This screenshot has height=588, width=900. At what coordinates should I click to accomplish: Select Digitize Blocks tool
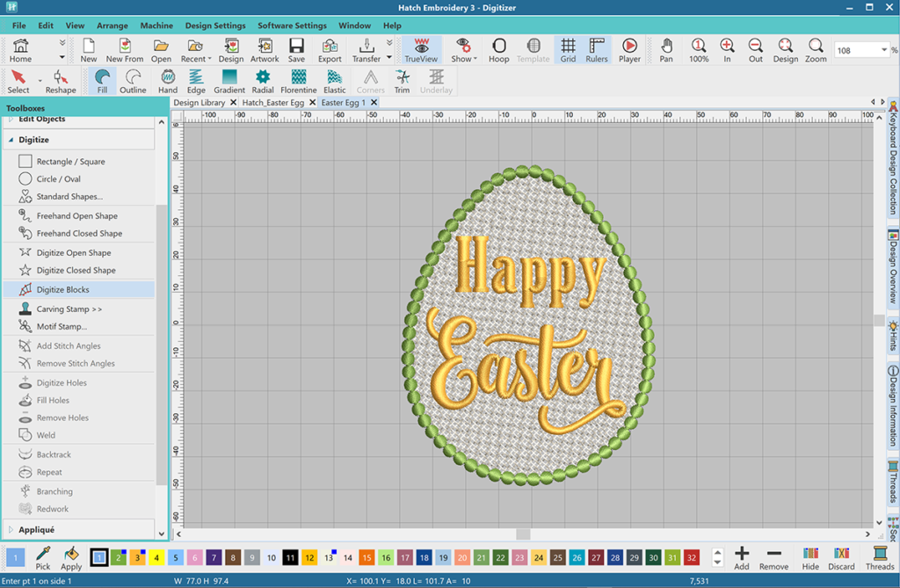pos(62,289)
